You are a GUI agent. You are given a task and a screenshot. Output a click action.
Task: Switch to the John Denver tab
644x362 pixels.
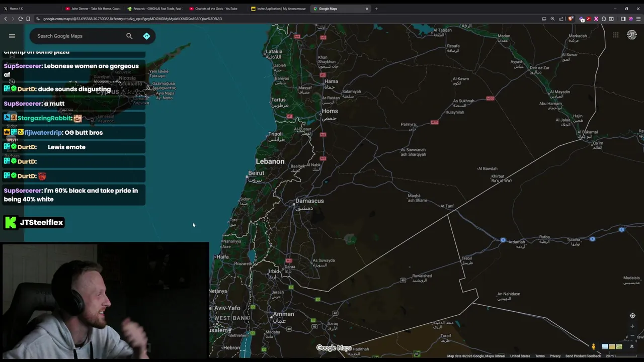click(x=93, y=9)
